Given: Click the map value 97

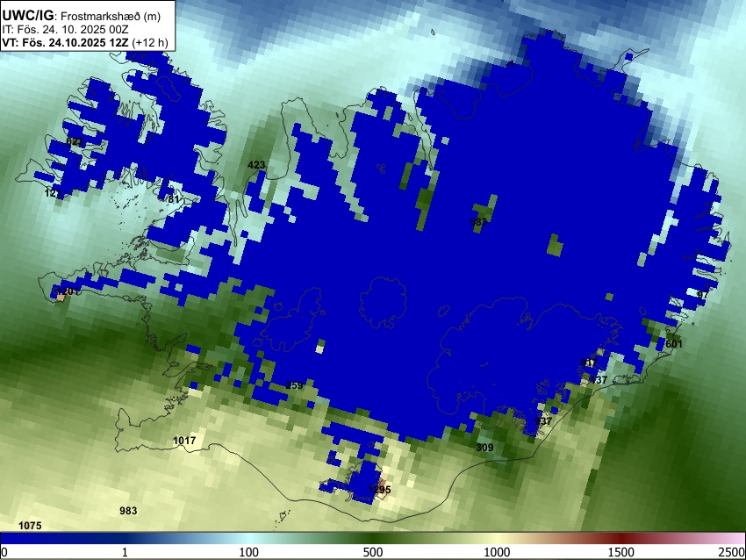Looking at the screenshot, I should (703, 295).
